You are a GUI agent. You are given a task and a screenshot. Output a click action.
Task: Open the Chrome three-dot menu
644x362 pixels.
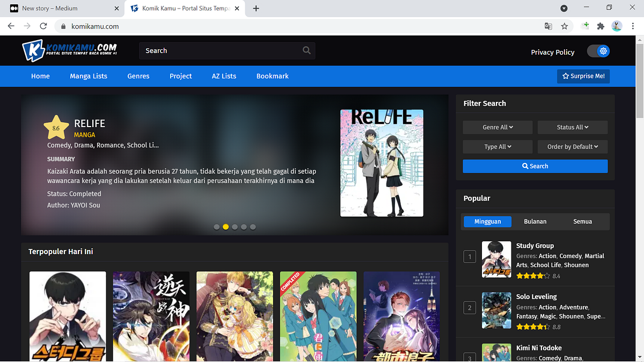[633, 26]
